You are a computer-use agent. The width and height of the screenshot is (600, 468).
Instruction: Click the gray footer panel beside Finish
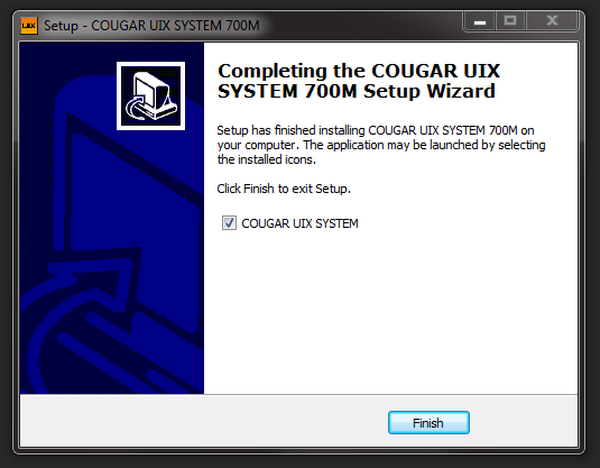click(x=203, y=421)
